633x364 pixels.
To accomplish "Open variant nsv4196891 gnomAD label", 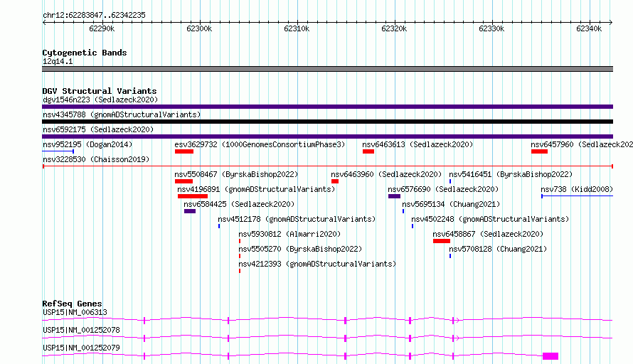I will tap(256, 189).
